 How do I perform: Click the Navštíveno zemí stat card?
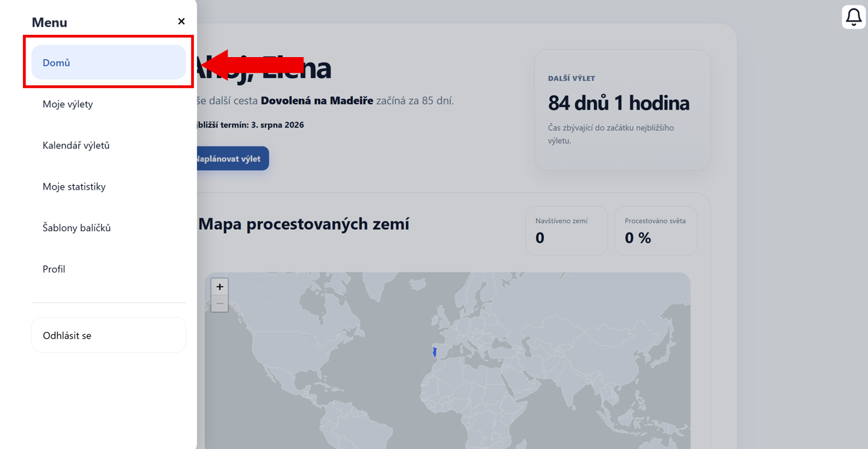point(566,230)
